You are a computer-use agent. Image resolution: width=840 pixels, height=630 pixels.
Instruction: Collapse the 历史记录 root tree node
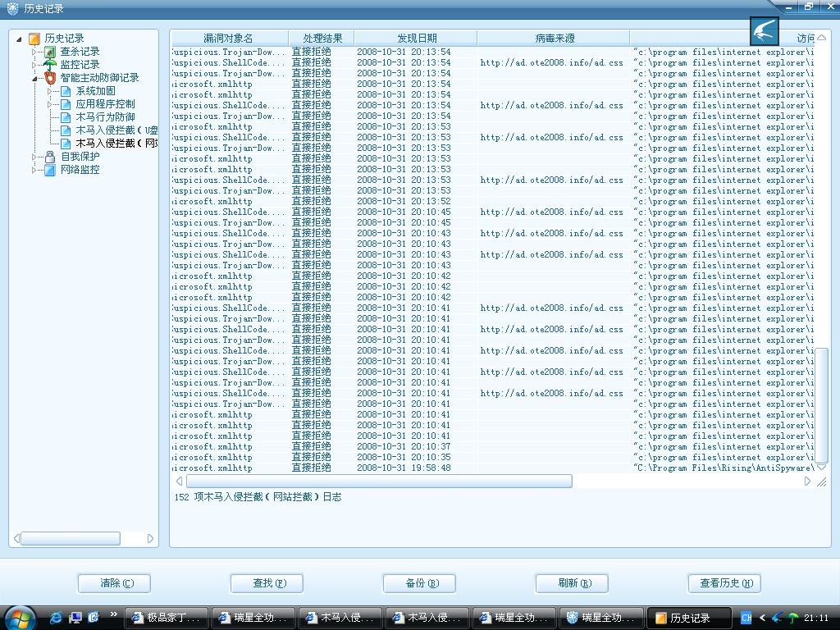pos(19,39)
